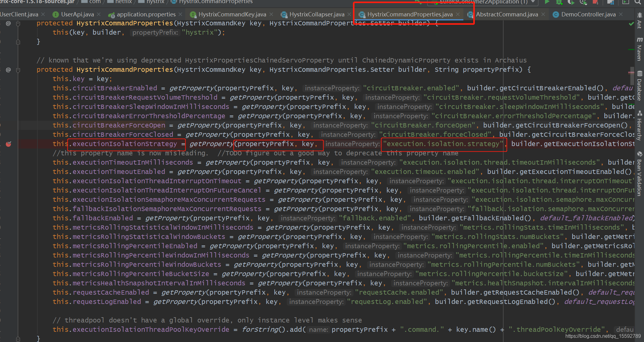Run the application with the green Run icon
Viewport: 644px width, 342px height.
tap(547, 2)
